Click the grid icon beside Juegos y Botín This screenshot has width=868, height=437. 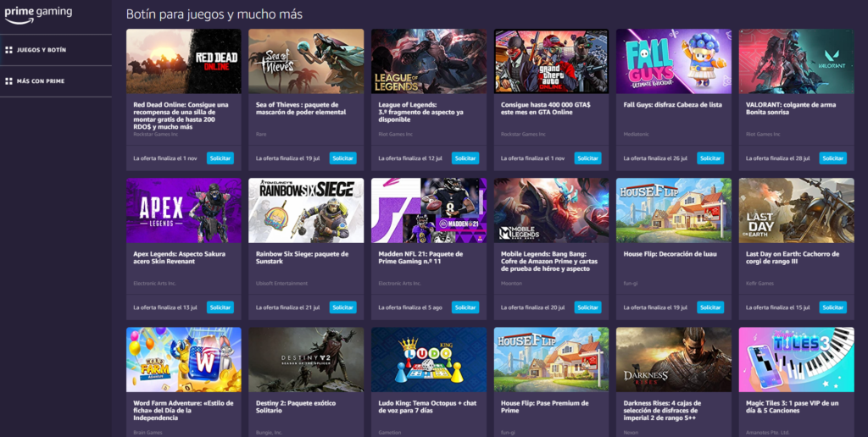(8, 50)
